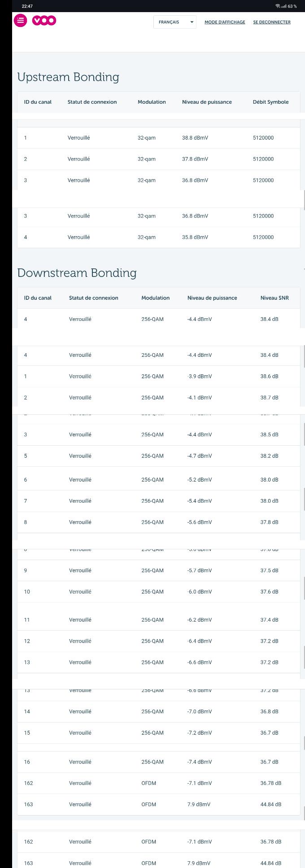Select the -4.7 dBmV power value
The width and height of the screenshot is (305, 868).
coord(200,456)
